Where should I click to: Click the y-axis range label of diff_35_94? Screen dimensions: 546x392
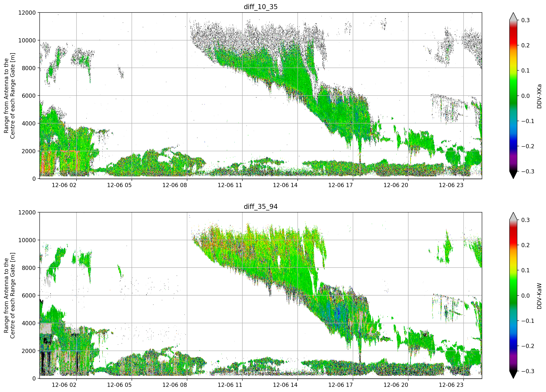point(9,295)
